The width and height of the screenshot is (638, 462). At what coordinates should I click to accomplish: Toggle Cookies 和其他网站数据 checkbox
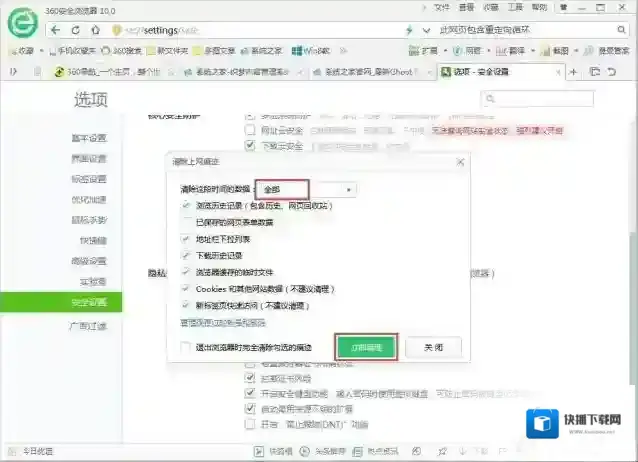[187, 288]
